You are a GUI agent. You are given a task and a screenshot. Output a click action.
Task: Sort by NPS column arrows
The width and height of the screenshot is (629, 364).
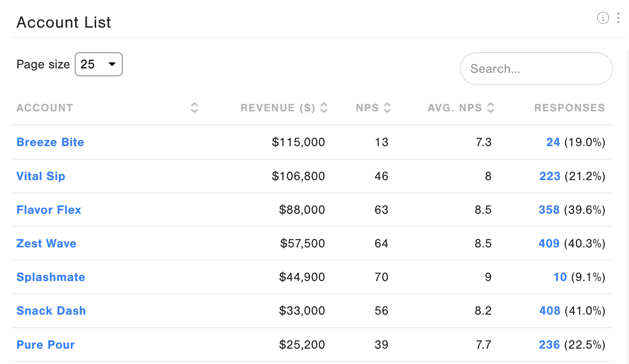[x=387, y=108]
